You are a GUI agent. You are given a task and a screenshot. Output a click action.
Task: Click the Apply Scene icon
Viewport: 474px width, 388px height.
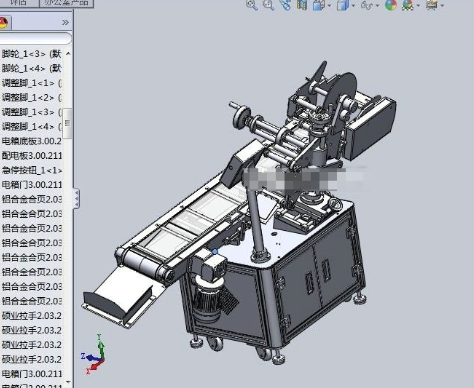coord(408,5)
